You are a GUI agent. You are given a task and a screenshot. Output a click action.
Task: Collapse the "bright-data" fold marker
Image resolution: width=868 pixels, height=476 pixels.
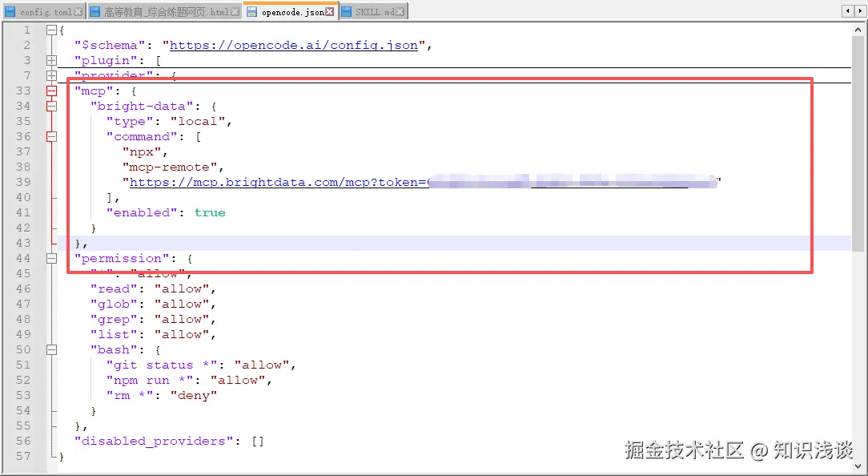pyautogui.click(x=51, y=106)
